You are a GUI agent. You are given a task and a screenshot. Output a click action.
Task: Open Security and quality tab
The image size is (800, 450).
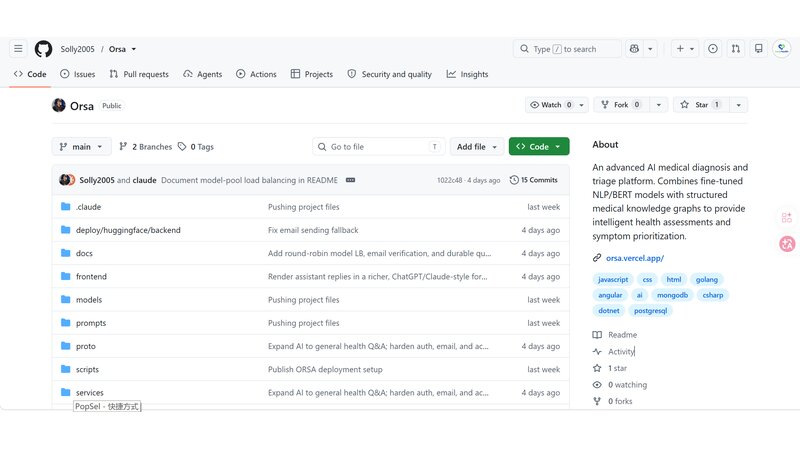[x=389, y=74]
